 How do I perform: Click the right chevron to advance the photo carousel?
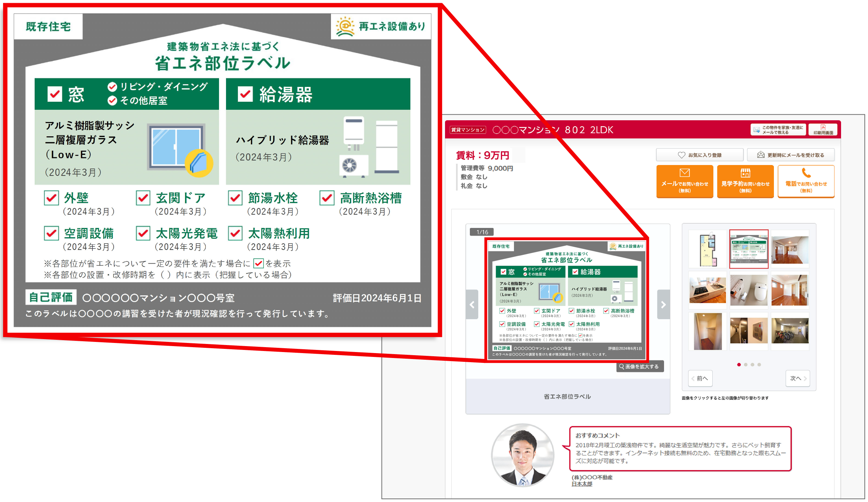(663, 304)
